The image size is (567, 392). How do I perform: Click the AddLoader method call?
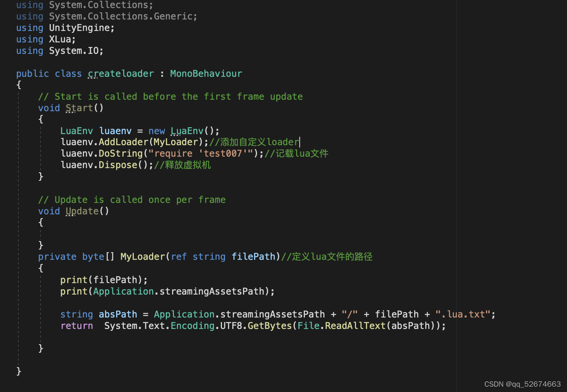click(123, 142)
